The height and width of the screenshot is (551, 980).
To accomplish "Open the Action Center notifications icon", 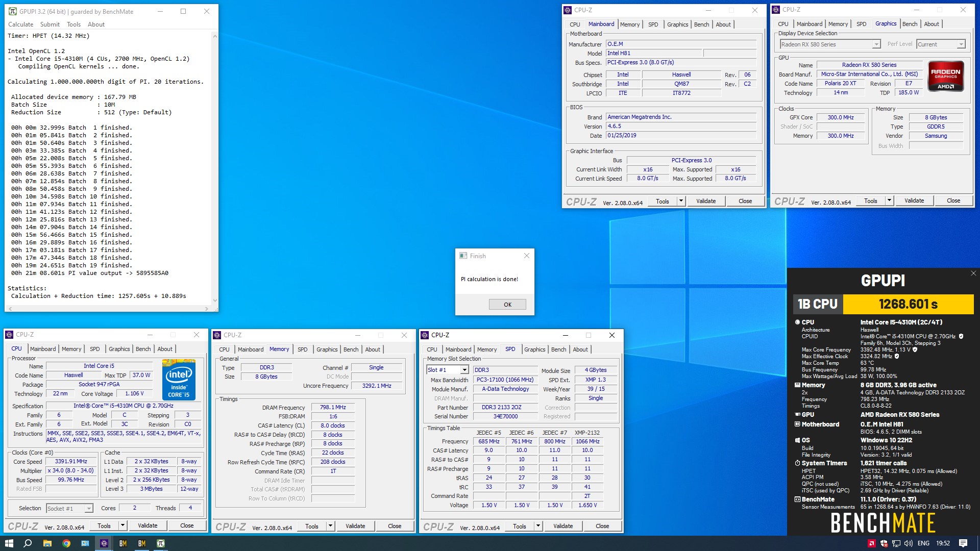I will click(x=963, y=543).
